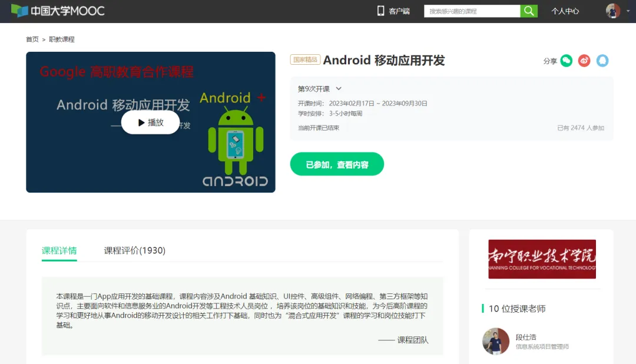
Task: Share course via QQ bell icon
Action: click(x=602, y=61)
